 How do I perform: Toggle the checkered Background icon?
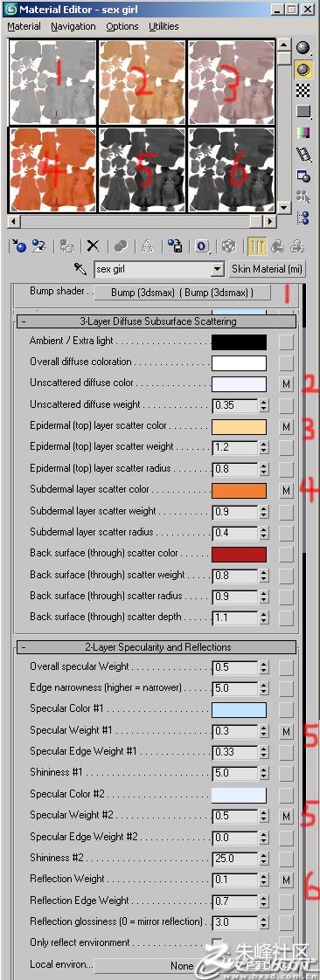303,90
